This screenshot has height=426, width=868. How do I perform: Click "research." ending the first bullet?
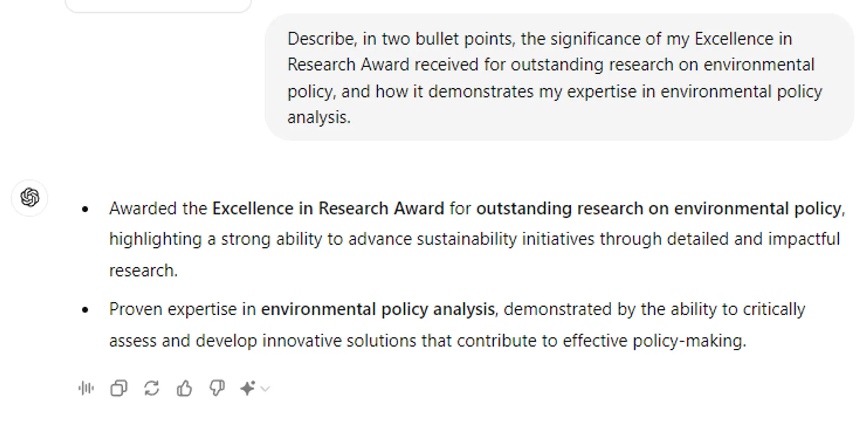143,270
